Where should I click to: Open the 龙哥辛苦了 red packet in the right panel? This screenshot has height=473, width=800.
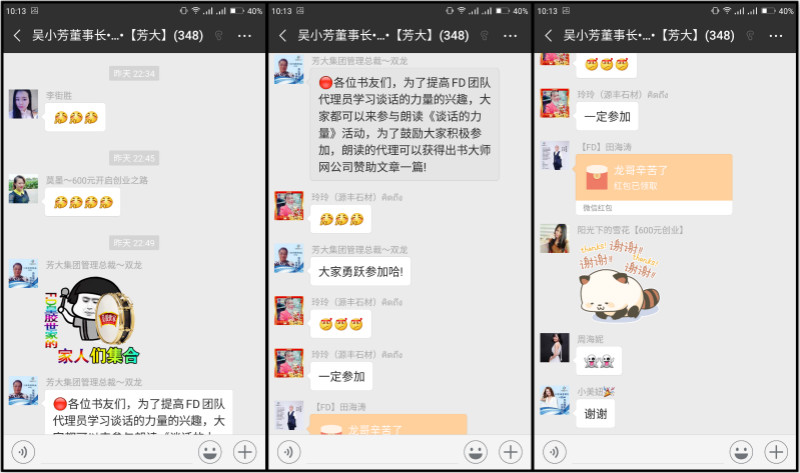pos(653,177)
